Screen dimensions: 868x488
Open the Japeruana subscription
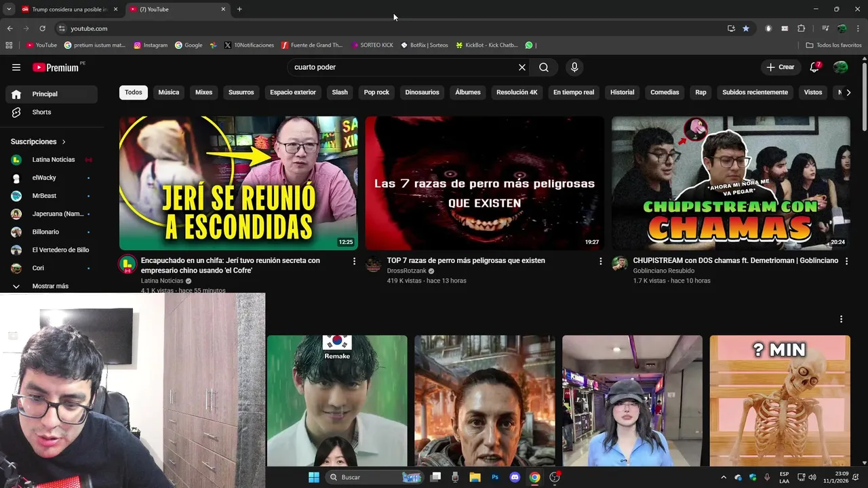pos(52,213)
